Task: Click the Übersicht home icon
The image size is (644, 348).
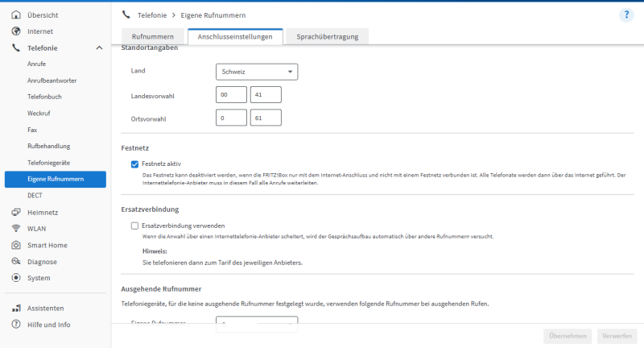Action: 16,14
